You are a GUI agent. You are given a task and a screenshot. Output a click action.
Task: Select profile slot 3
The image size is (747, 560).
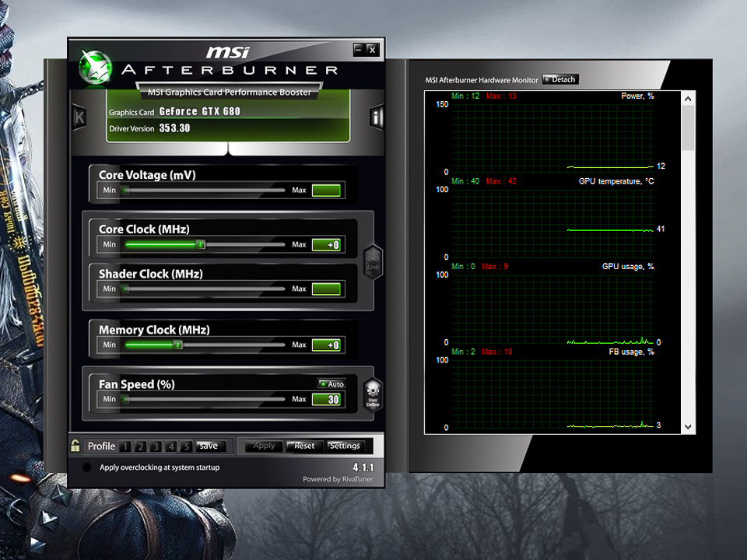pos(156,446)
